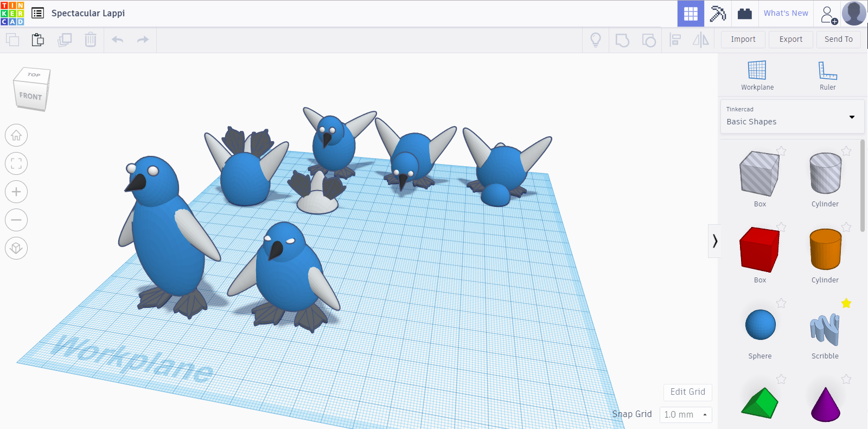The image size is (868, 429).
Task: Delete selection with trash icon
Action: coord(91,40)
